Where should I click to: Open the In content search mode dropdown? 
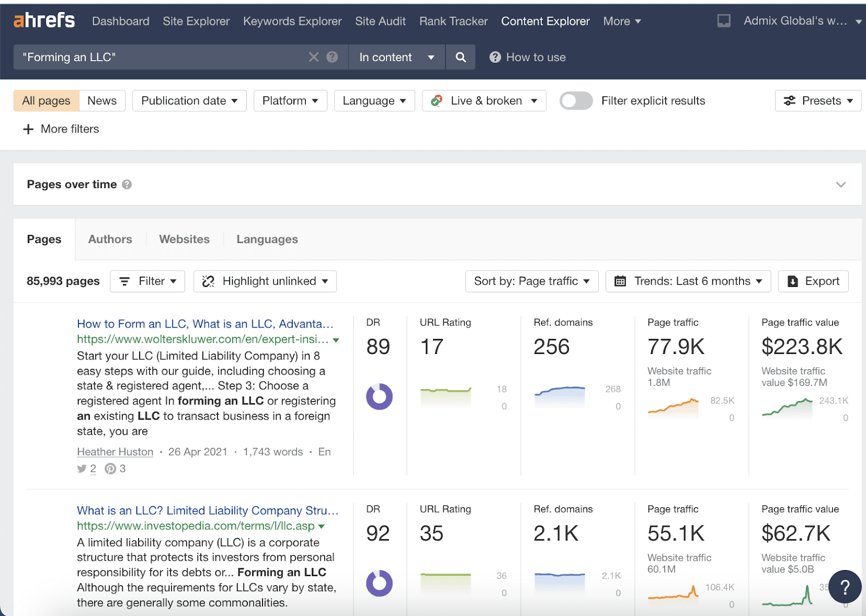point(397,57)
